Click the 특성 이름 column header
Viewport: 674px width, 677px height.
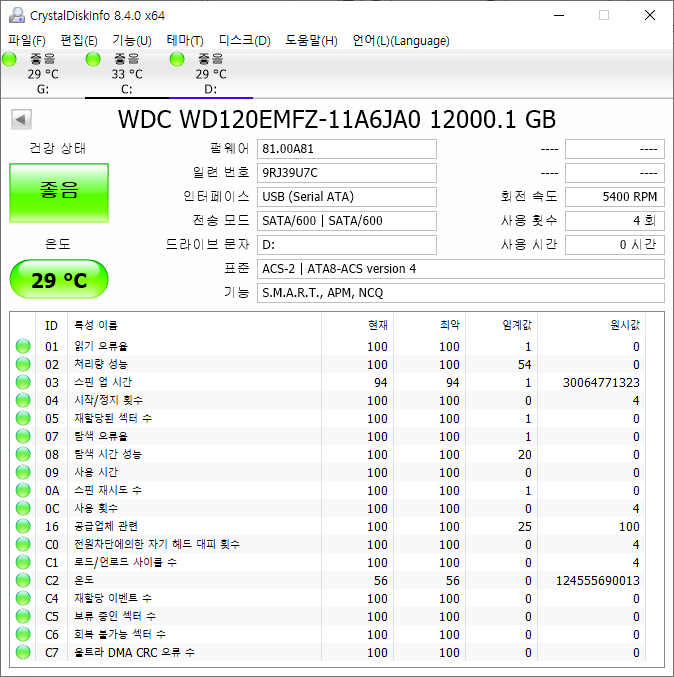194,325
